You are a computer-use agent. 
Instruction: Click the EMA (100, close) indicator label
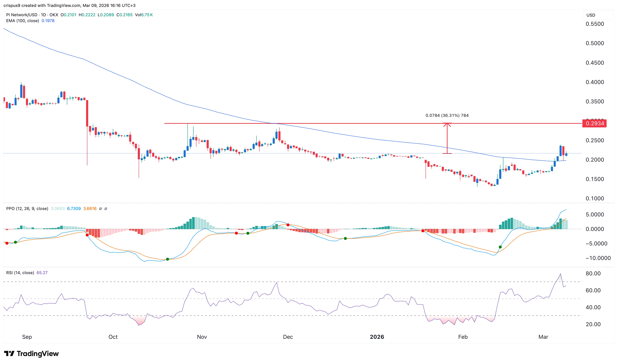pyautogui.click(x=23, y=21)
